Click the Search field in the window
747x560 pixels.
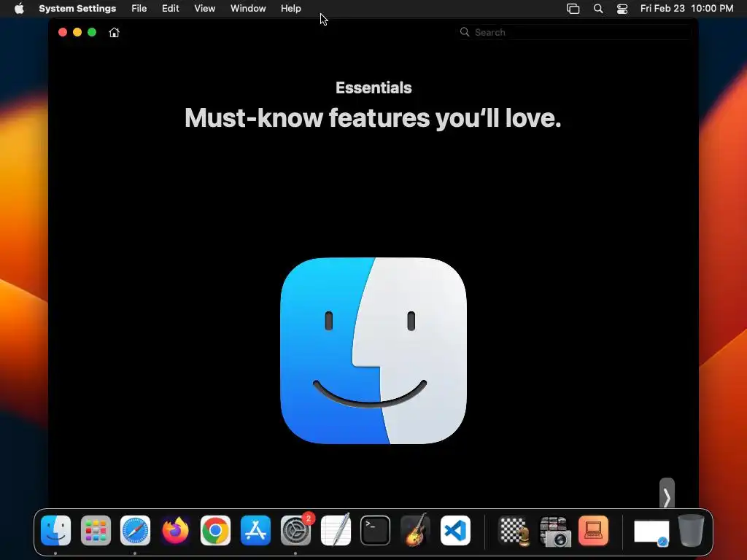coord(575,32)
